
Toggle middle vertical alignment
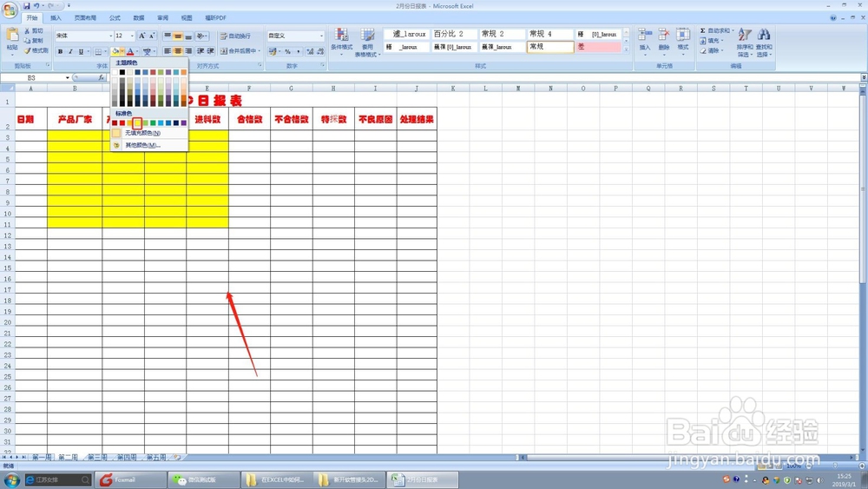coord(178,36)
